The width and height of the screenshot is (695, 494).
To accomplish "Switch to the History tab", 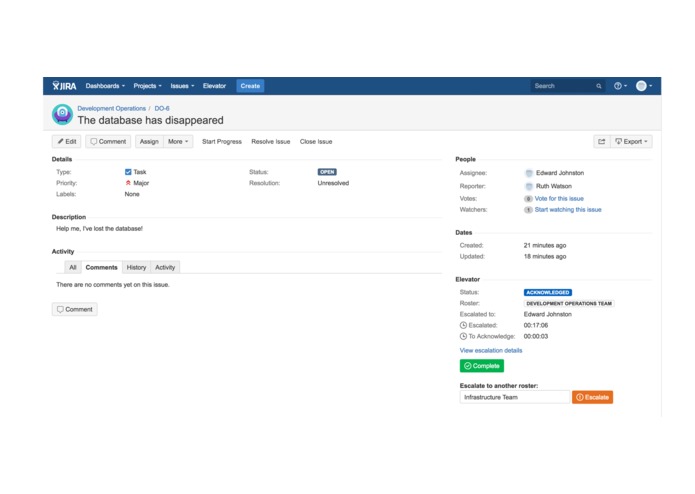I will pyautogui.click(x=136, y=267).
